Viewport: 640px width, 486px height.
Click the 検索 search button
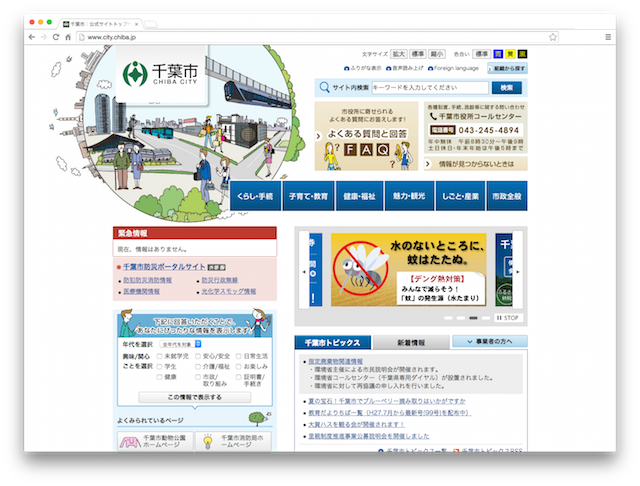507,87
